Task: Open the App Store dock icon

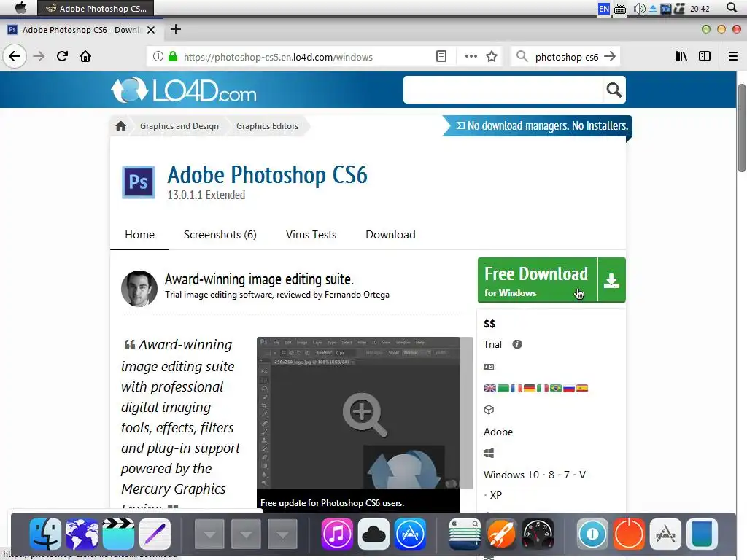Action: pyautogui.click(x=410, y=534)
